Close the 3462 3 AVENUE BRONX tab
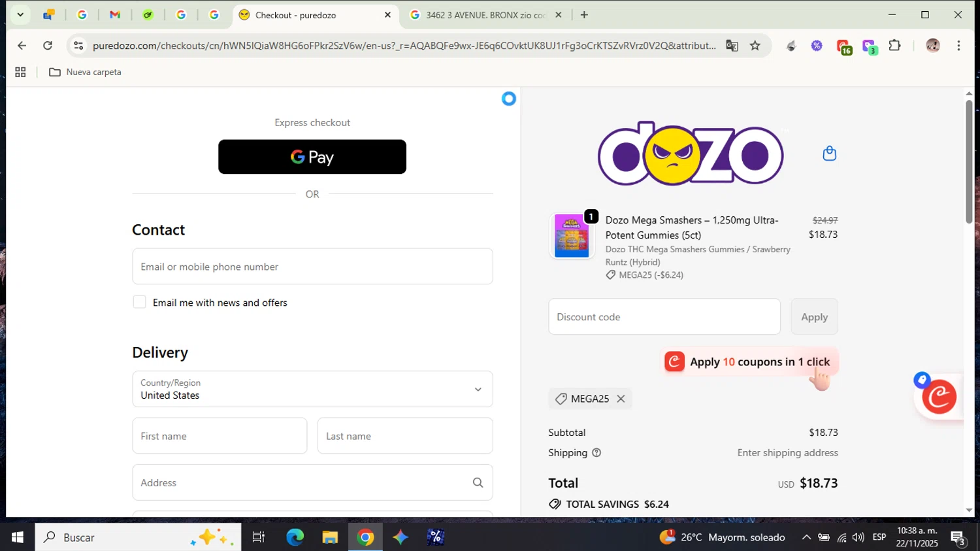Screen dimensions: 980x551 coord(558,15)
